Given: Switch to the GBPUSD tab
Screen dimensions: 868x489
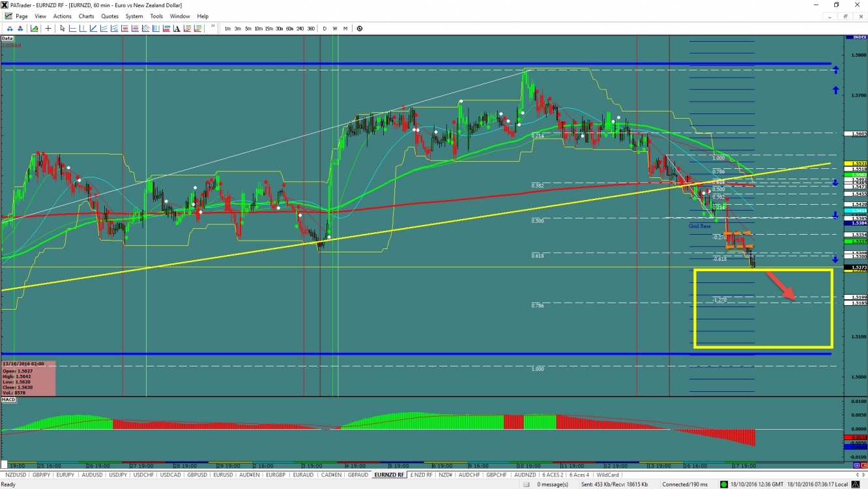Looking at the screenshot, I should (x=197, y=475).
